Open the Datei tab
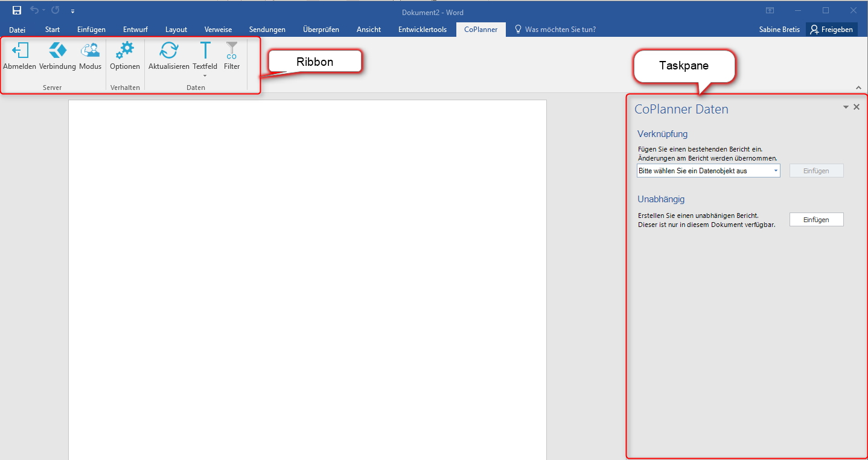868x460 pixels. coord(18,29)
